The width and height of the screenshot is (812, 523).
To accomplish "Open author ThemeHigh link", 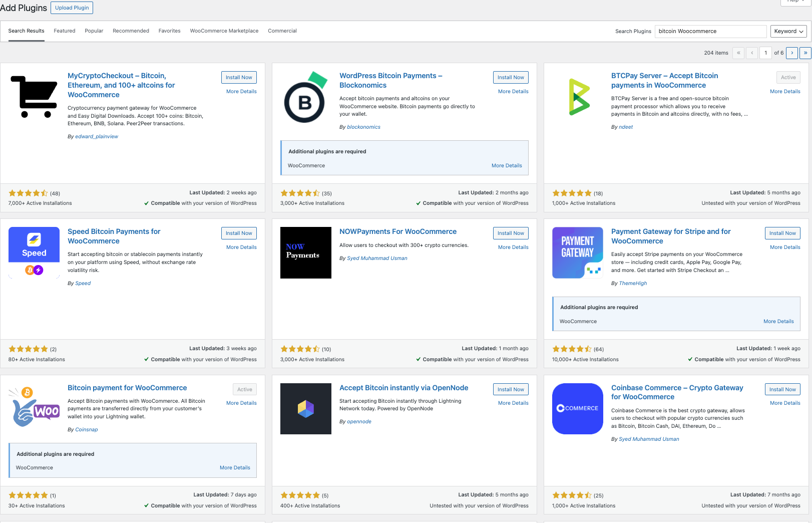I will [633, 284].
